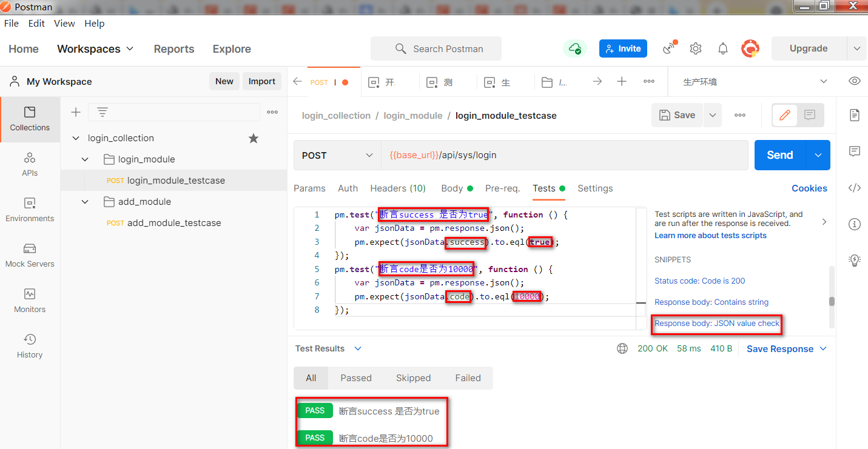Click the environment quick look eye icon
Screen dimensions: 868x449
click(855, 81)
